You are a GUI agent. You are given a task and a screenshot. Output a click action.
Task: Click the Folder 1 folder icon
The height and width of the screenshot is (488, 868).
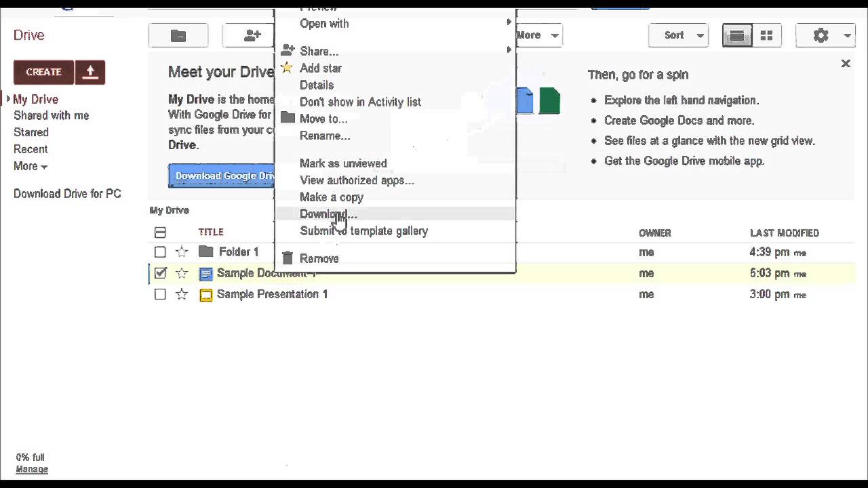(206, 251)
